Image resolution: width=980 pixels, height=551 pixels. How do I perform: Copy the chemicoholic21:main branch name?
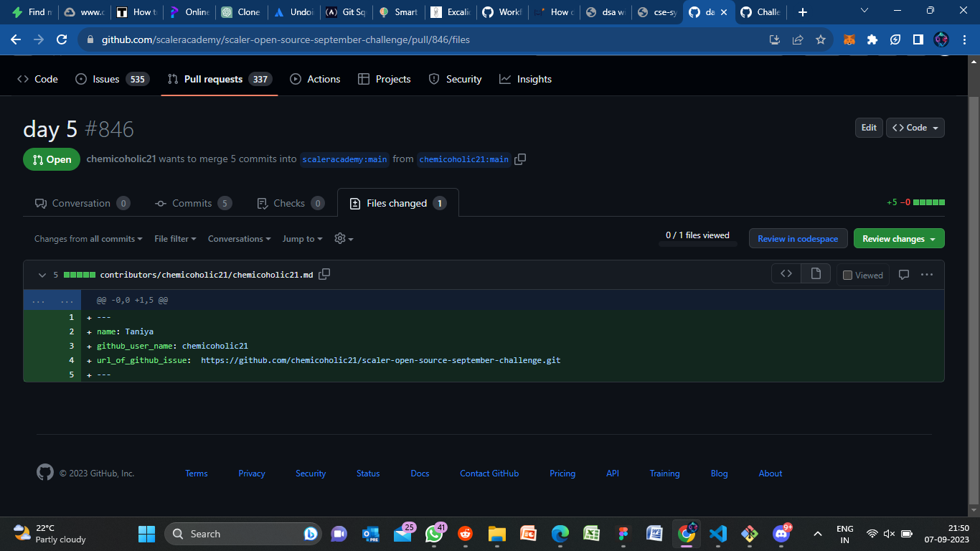pos(519,159)
